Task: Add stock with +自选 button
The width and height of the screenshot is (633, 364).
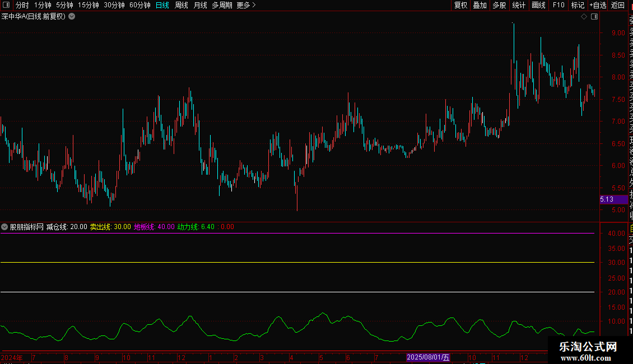Action: coord(598,5)
